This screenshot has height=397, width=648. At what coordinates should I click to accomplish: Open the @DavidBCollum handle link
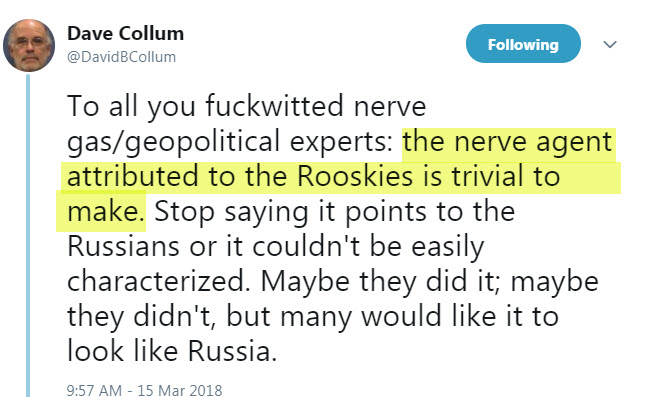(122, 57)
